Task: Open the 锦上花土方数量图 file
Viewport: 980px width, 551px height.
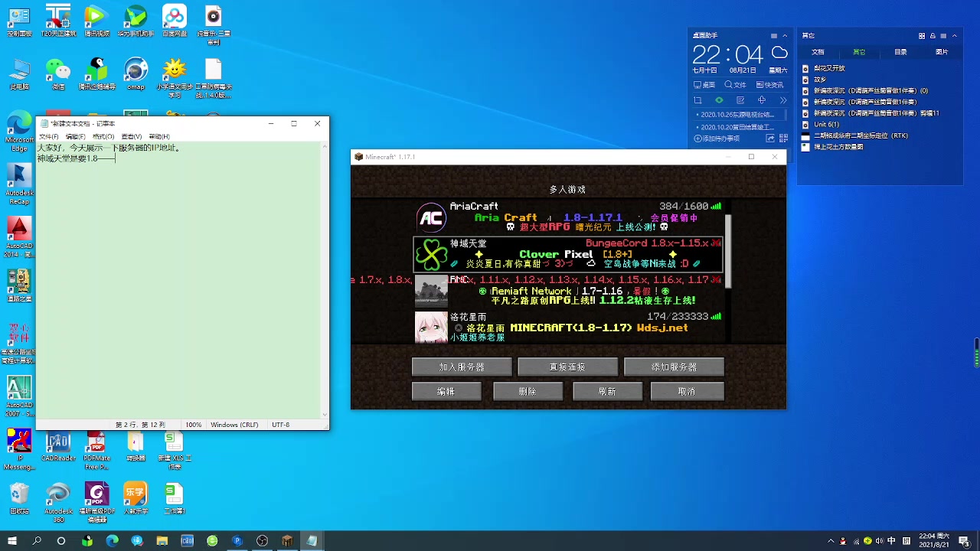Action: (x=833, y=147)
